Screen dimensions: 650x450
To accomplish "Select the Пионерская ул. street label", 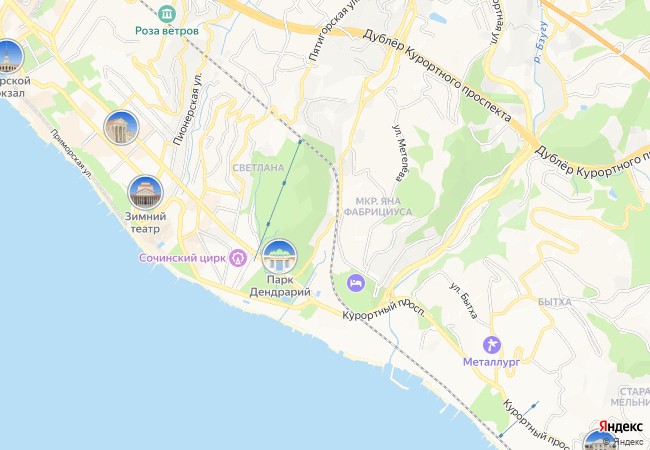I will [x=188, y=109].
